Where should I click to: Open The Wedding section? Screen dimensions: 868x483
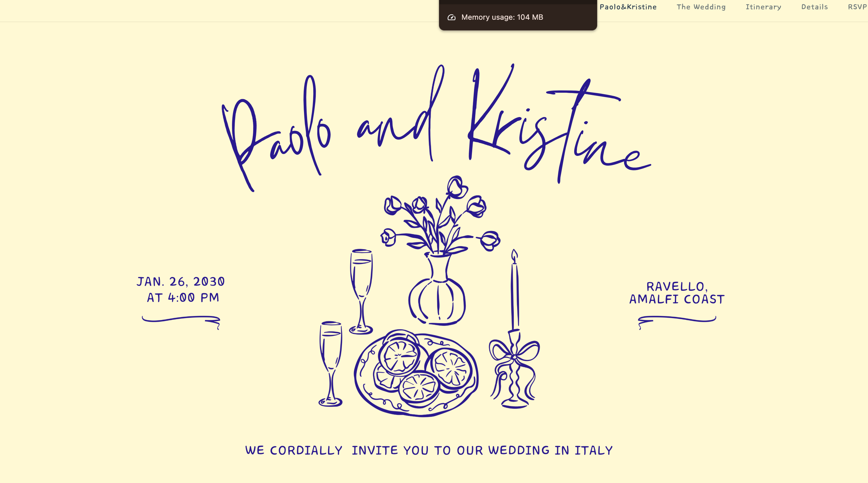pos(701,7)
